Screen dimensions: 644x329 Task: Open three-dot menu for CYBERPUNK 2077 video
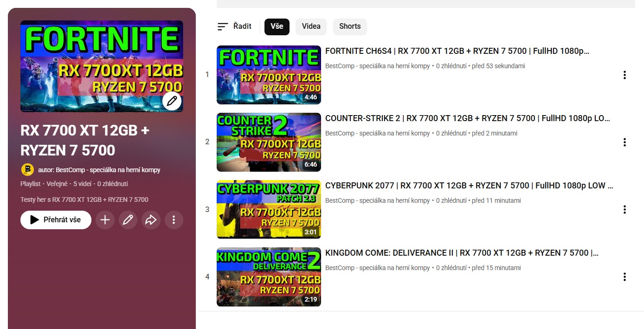coord(625,209)
